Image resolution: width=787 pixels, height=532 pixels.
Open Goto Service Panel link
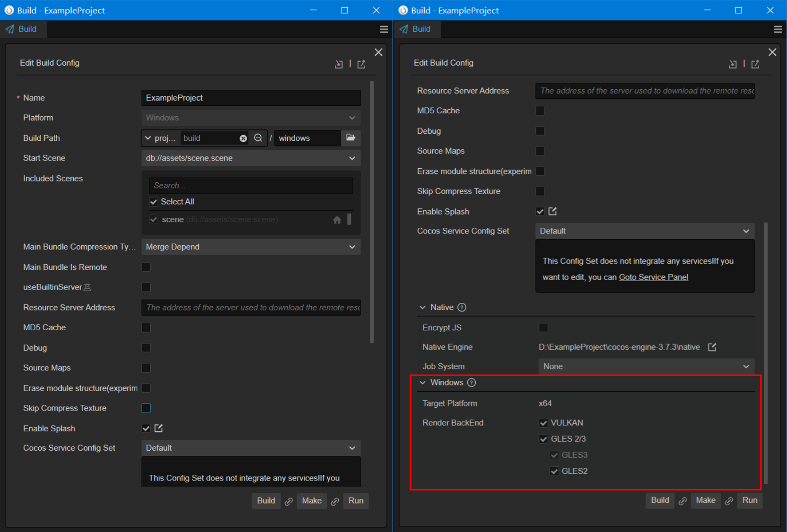(653, 277)
